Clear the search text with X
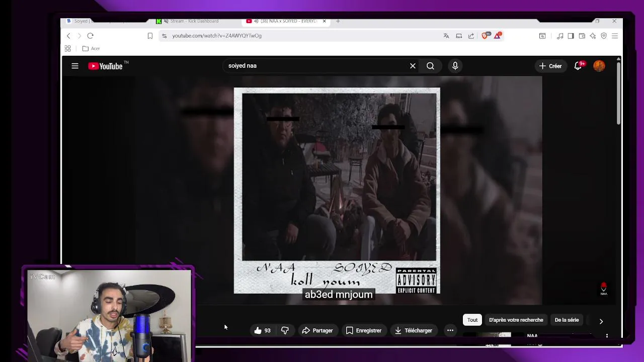Image resolution: width=644 pixels, height=362 pixels. pos(413,66)
